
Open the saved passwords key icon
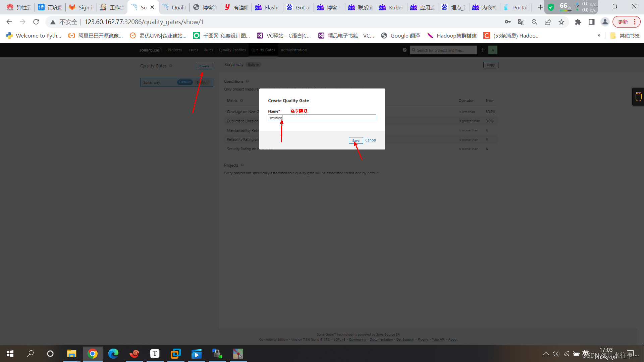click(507, 22)
